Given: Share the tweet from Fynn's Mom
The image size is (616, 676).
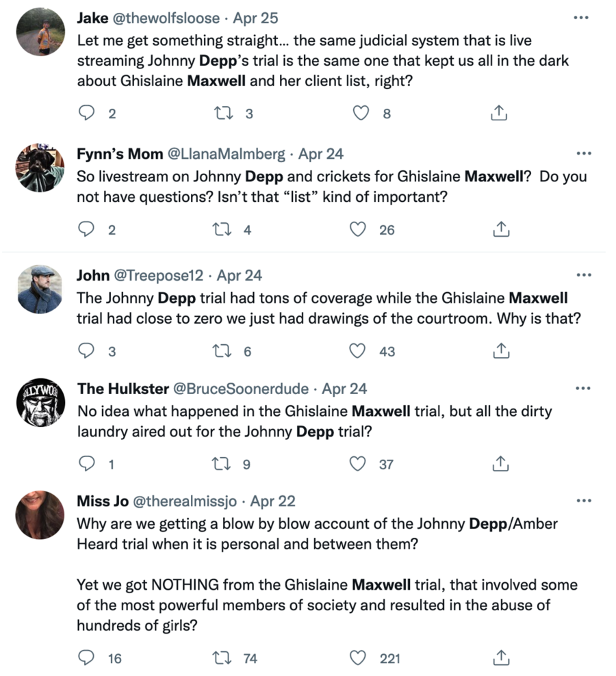Looking at the screenshot, I should (x=500, y=230).
